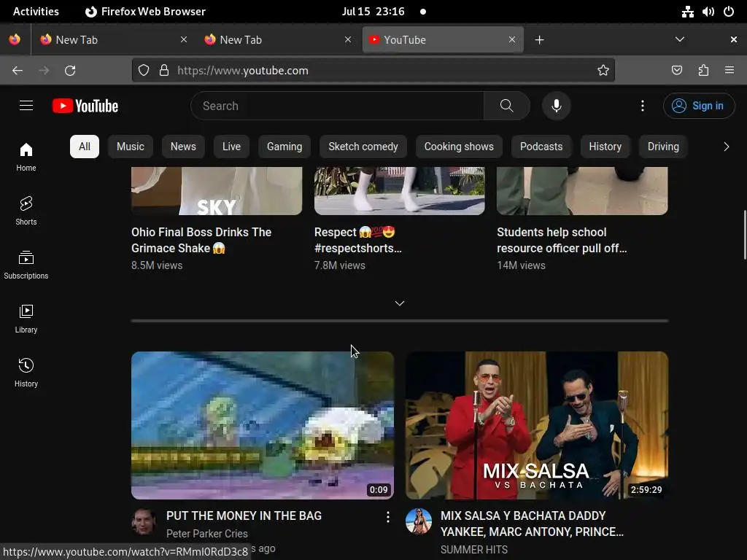This screenshot has width=747, height=560.
Task: Select the Cooking shows chip
Action: (x=459, y=147)
